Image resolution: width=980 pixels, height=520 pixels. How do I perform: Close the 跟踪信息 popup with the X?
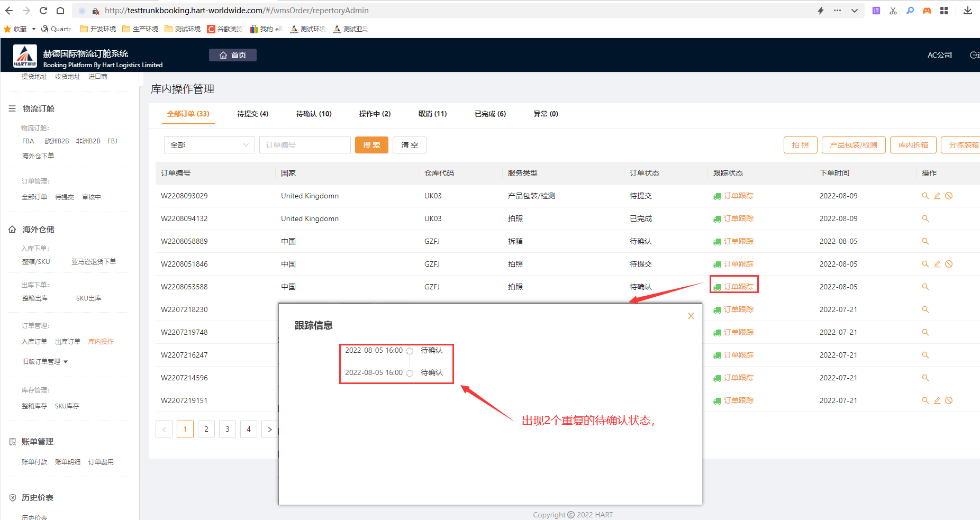[691, 316]
